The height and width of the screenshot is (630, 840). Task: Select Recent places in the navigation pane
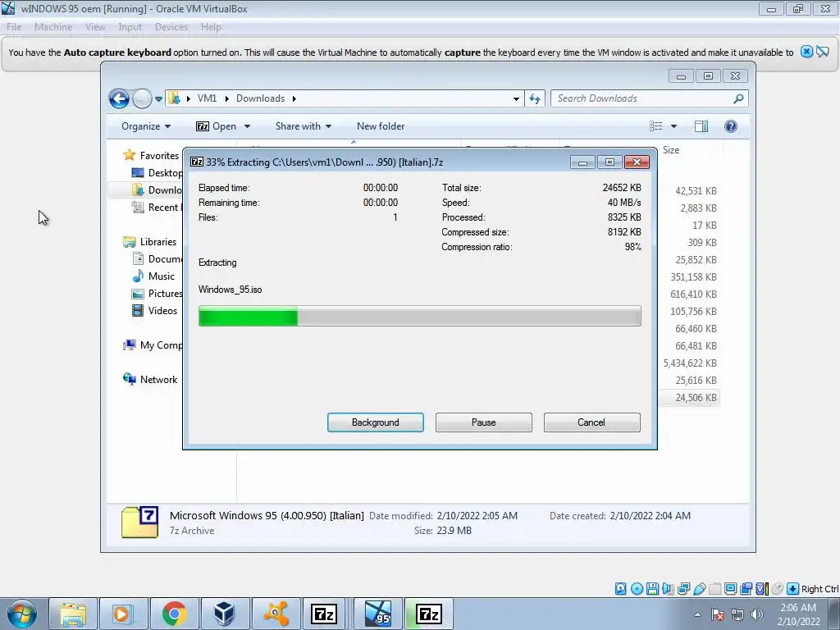tap(156, 208)
